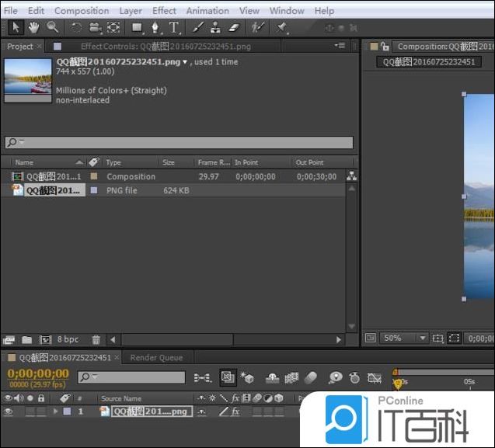Open the Composition menu
This screenshot has width=495, height=448.
click(x=82, y=11)
